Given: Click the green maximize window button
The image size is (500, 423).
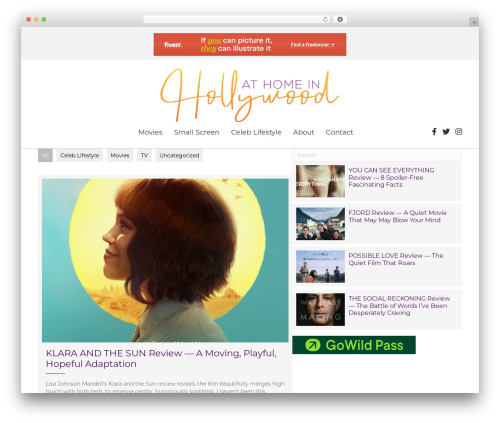Looking at the screenshot, I should [x=44, y=19].
